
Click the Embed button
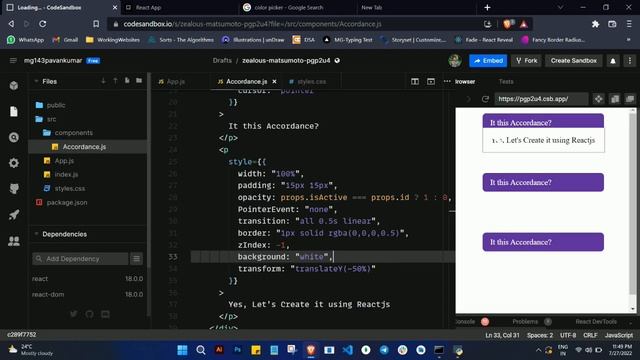click(488, 61)
